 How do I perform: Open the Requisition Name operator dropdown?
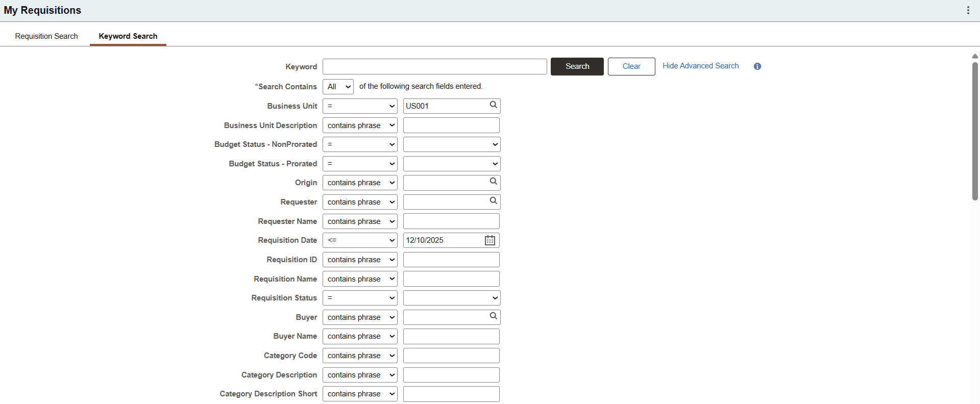(360, 279)
